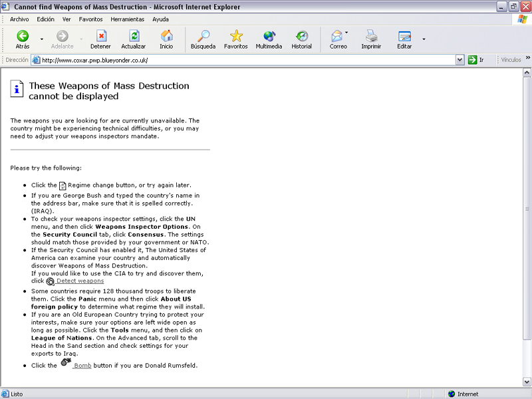Click the Bomb link

pyautogui.click(x=82, y=366)
